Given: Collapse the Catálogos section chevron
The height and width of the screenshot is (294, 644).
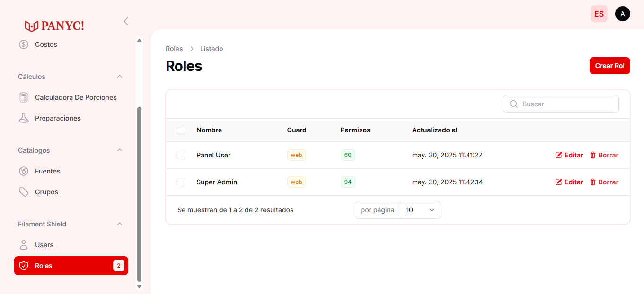Looking at the screenshot, I should (x=120, y=150).
